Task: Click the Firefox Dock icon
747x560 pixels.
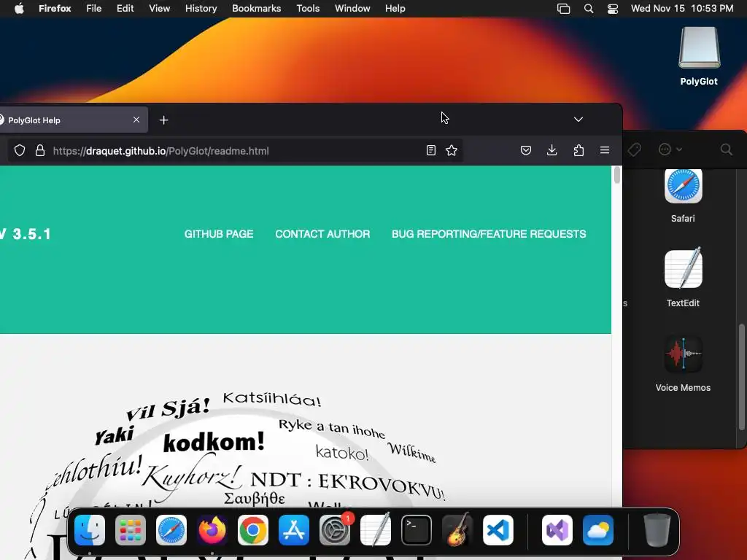Action: [x=212, y=530]
